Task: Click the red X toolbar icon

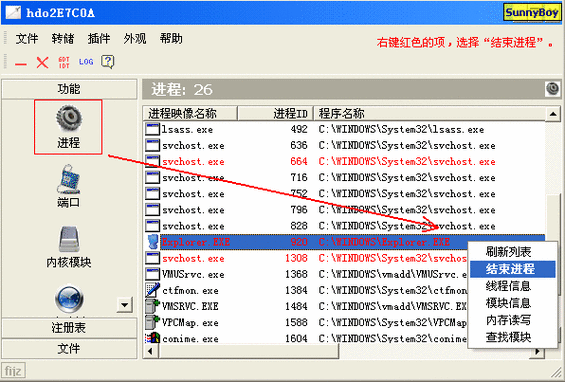Action: coord(42,62)
